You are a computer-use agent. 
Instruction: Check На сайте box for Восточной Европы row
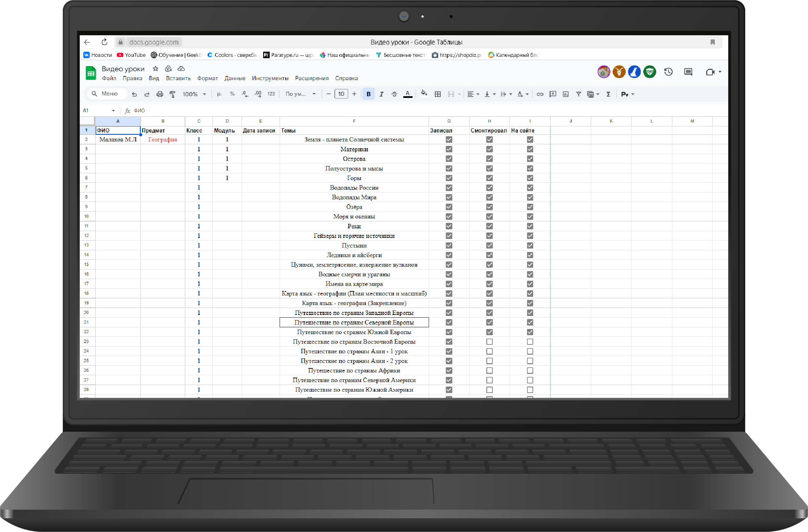(x=530, y=342)
